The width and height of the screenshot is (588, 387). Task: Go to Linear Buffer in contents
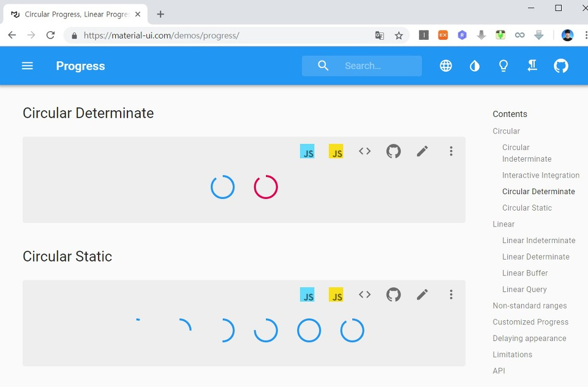point(525,273)
